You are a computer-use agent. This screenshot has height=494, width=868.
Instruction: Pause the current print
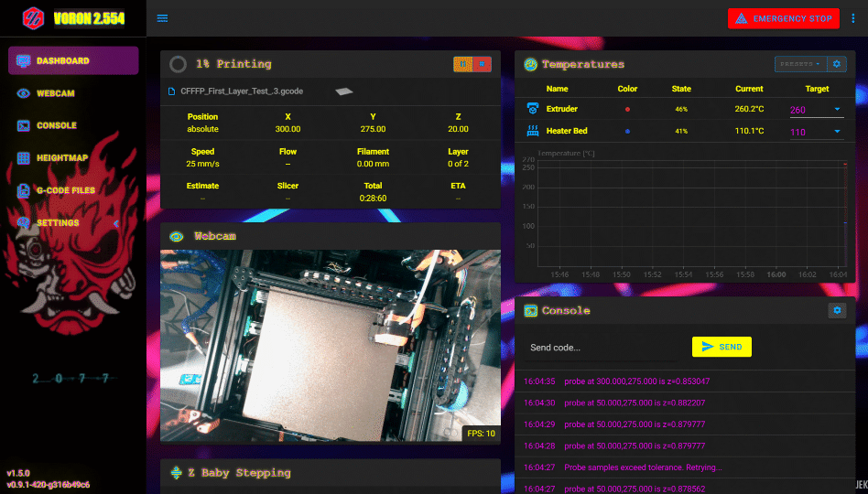point(462,64)
